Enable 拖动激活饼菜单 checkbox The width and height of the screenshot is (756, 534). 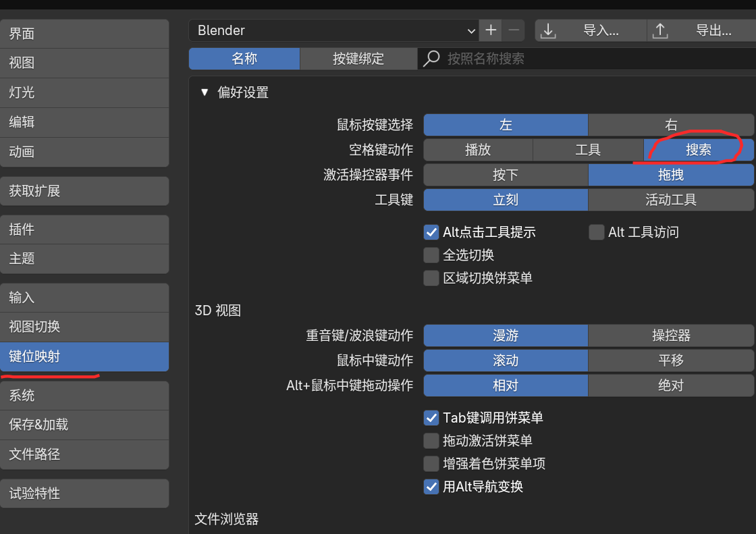431,441
